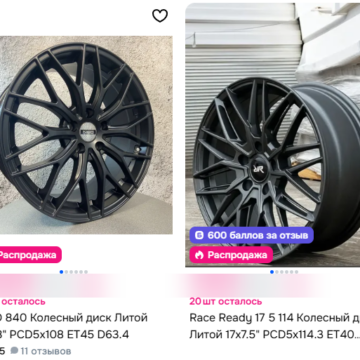Select the last carousel dot under Race Ready photo
This screenshot has height=360, width=360.
pos(297,272)
